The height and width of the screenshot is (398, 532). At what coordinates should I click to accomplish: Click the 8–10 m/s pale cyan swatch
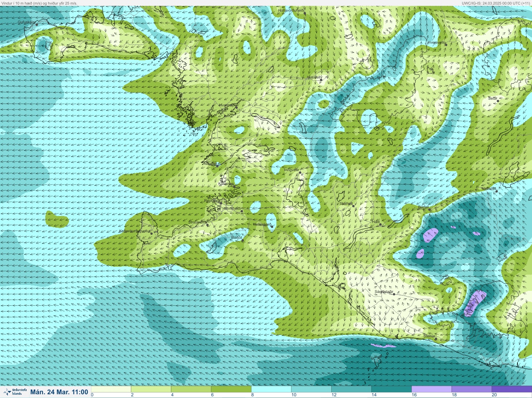pos(271,389)
